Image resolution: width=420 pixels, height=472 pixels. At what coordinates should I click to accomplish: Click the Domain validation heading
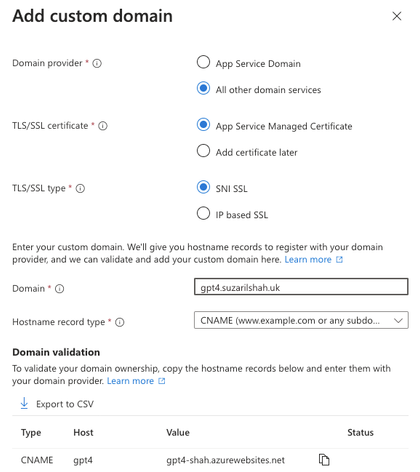[56, 352]
